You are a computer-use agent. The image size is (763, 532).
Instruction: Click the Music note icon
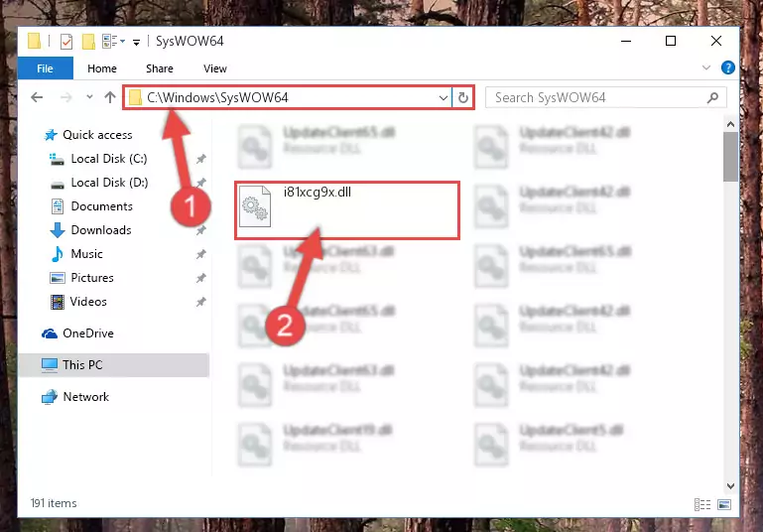[x=57, y=254]
